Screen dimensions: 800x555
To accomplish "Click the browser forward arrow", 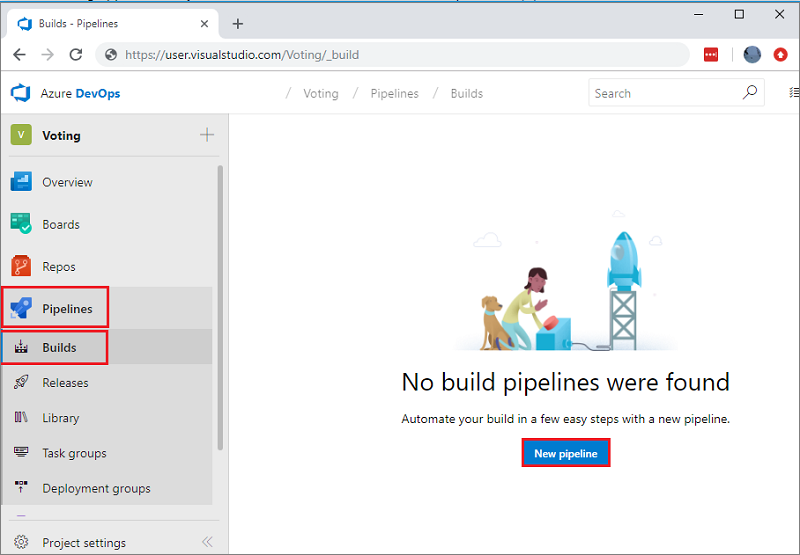I will tap(47, 55).
